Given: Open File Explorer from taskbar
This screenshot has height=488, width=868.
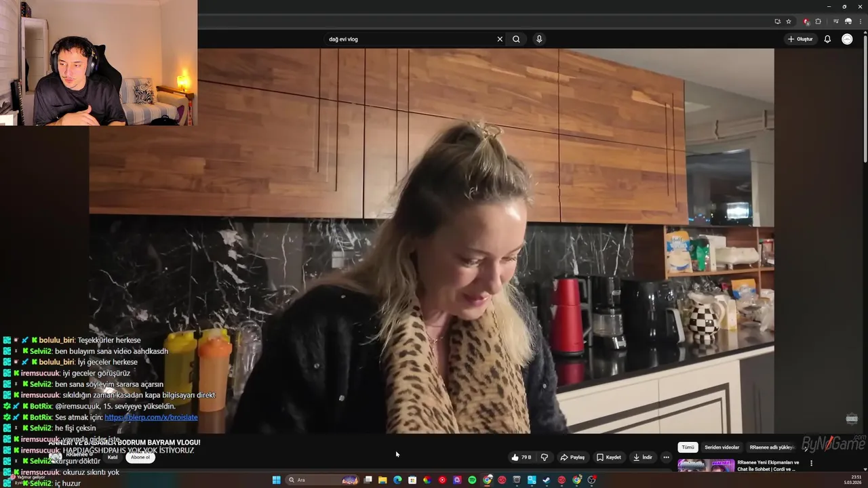Looking at the screenshot, I should click(382, 480).
